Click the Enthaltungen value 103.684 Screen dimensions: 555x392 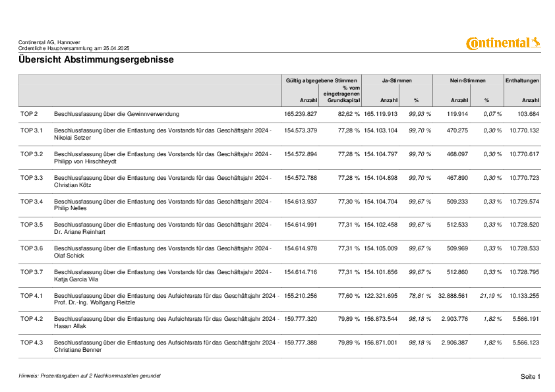pyautogui.click(x=528, y=114)
